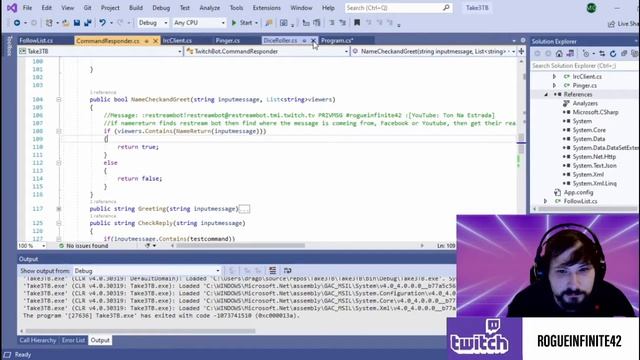The image size is (640, 360).
Task: Click the editor tab settings gear icon
Action: click(523, 40)
